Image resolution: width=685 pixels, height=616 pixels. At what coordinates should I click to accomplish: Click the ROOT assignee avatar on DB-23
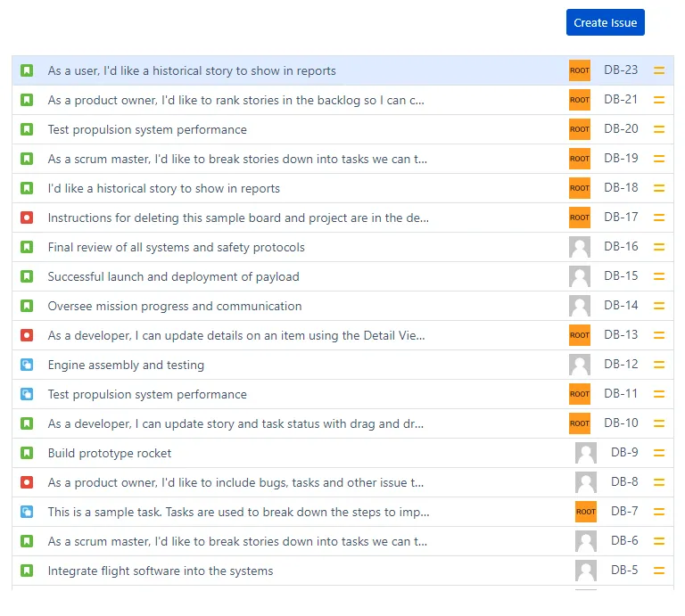[579, 70]
